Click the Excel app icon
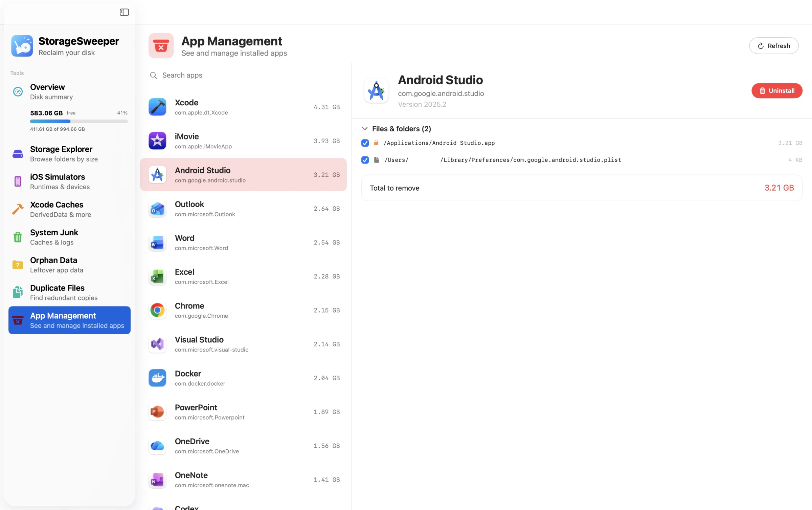Image resolution: width=812 pixels, height=510 pixels. tap(157, 276)
